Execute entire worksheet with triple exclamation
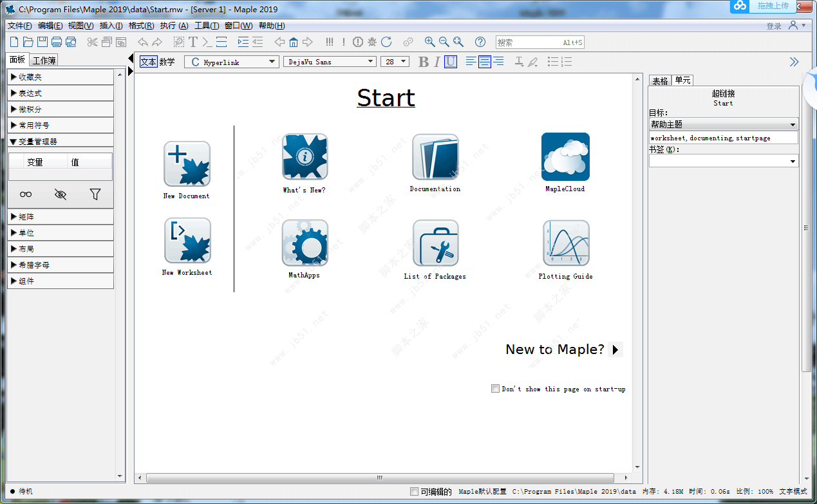The image size is (817, 504). coord(330,42)
